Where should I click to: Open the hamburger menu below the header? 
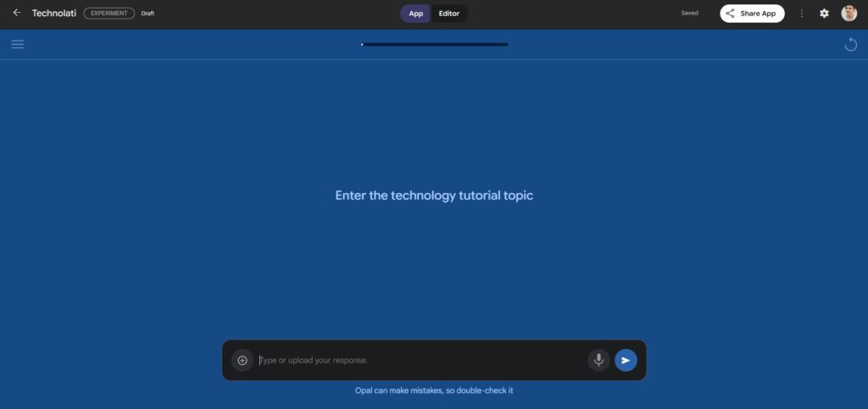click(17, 44)
